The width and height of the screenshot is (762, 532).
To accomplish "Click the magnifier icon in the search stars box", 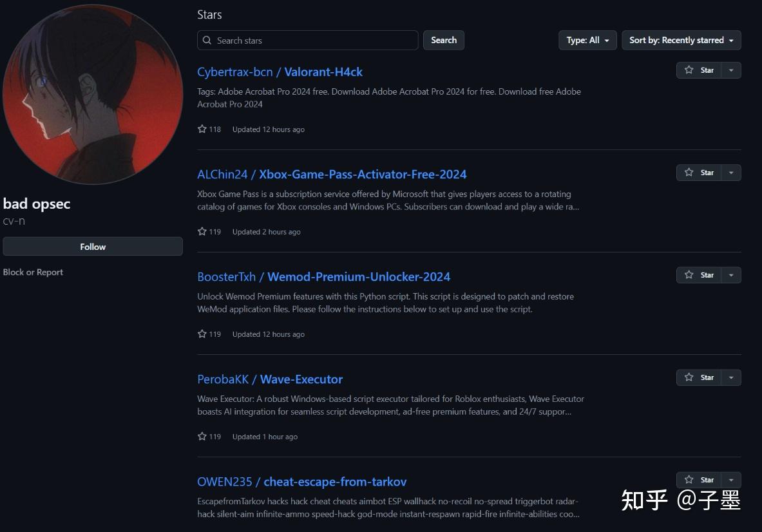I will point(207,41).
